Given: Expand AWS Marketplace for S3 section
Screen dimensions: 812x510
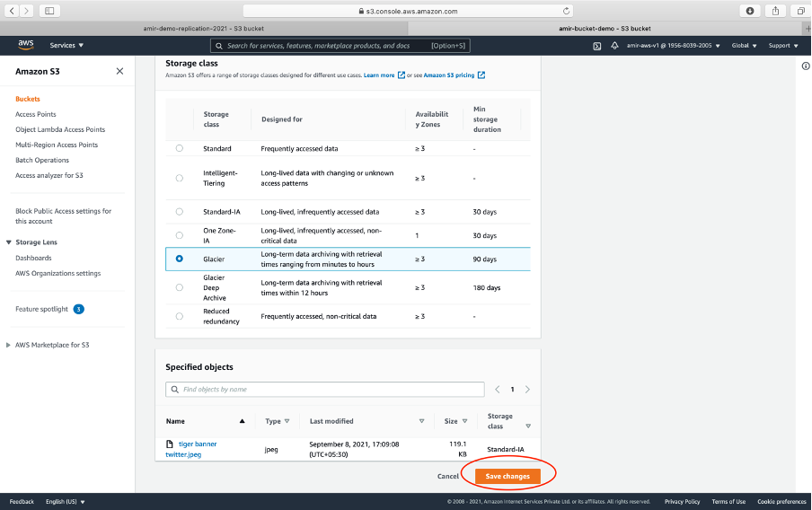Looking at the screenshot, I should pos(8,345).
